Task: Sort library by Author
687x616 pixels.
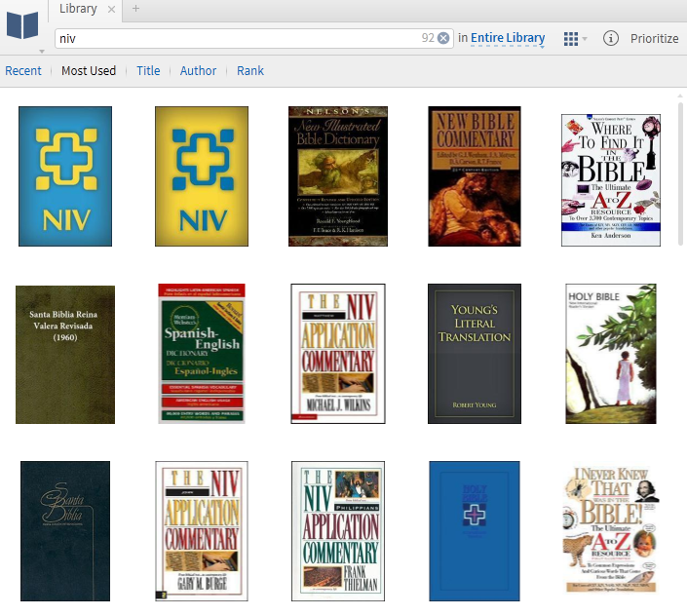Action: (x=198, y=70)
